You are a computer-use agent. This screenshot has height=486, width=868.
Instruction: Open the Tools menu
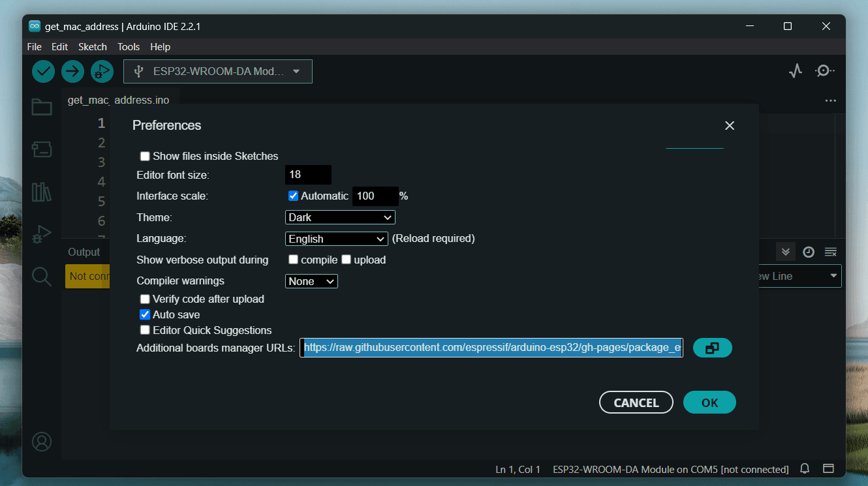[129, 47]
